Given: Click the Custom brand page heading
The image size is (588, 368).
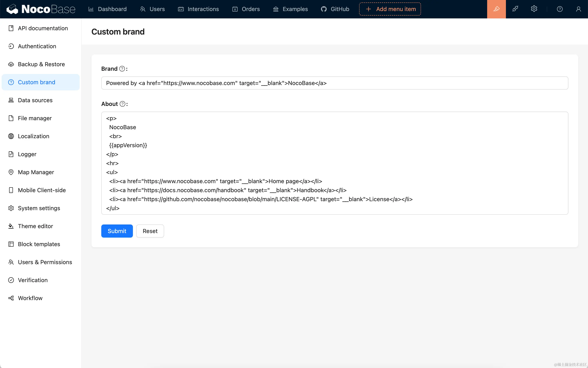Looking at the screenshot, I should [118, 32].
